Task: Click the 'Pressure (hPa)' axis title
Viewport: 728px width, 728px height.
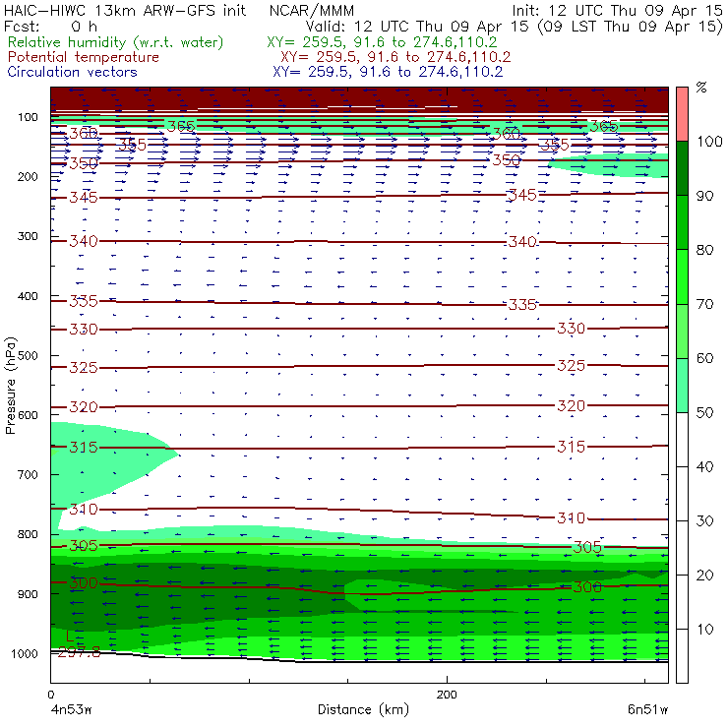Action: click(x=11, y=386)
